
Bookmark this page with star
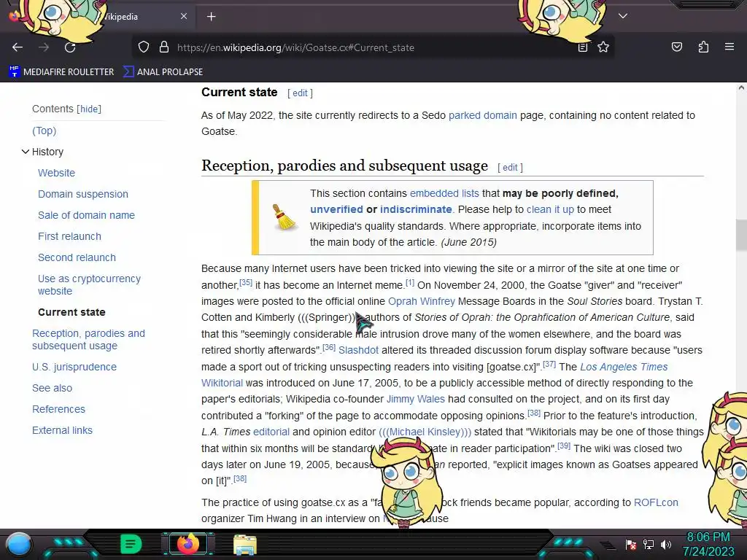point(603,47)
